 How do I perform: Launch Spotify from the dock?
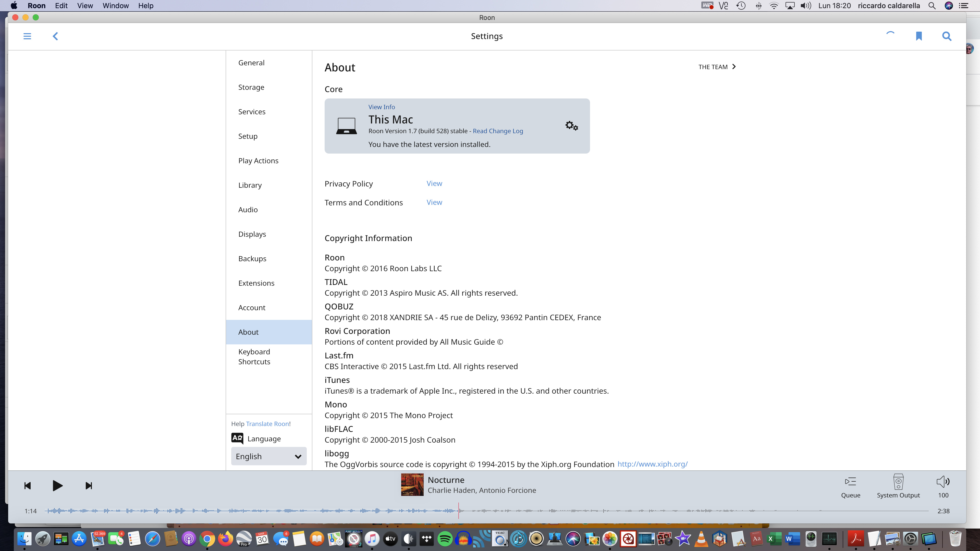[x=445, y=539]
